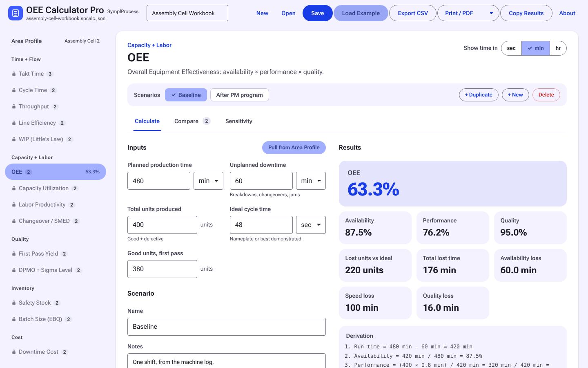Click the 63.3% OEE result value
588x368 pixels.
[x=373, y=189]
